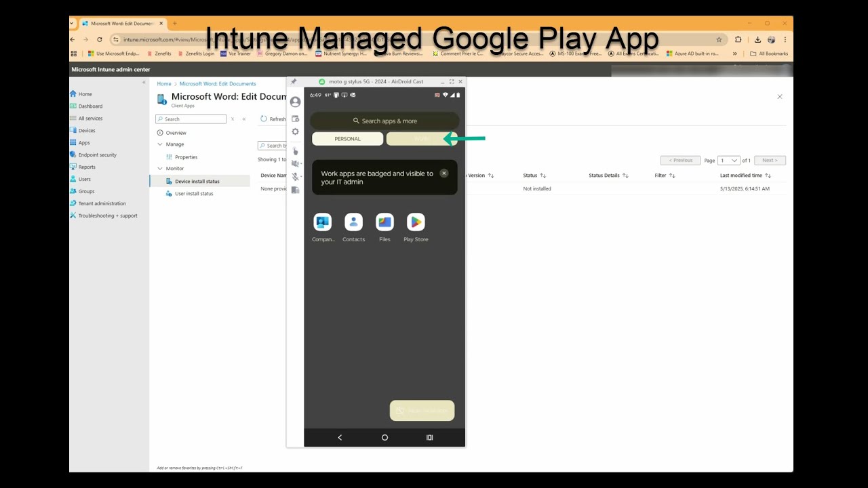This screenshot has height=488, width=868.
Task: Open Chrome three-dot menu
Action: 785,39
